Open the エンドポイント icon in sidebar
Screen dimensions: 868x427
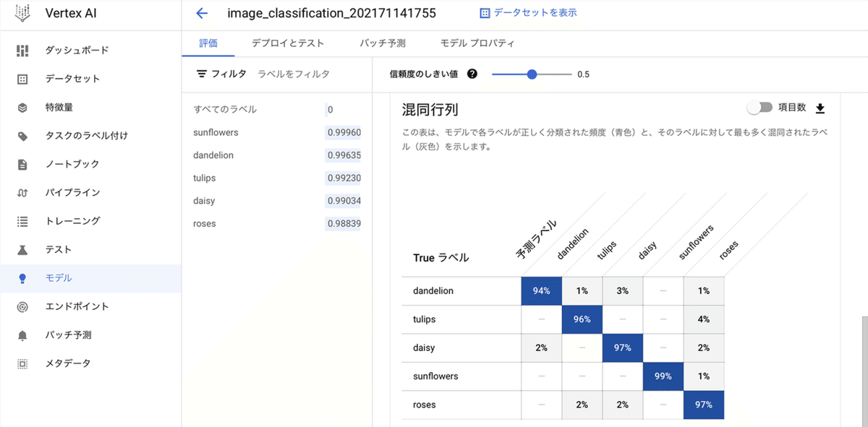point(22,306)
